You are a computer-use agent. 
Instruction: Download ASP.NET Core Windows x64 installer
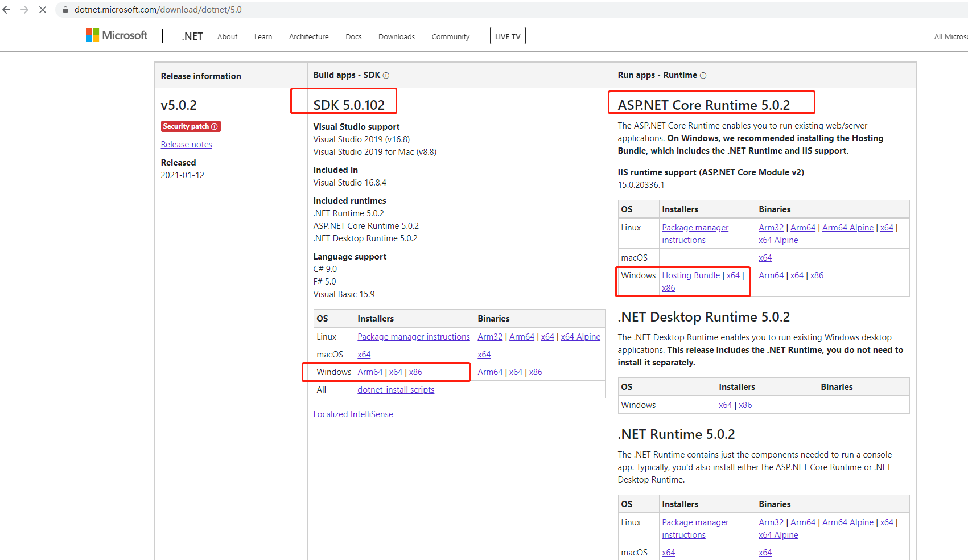(x=733, y=275)
